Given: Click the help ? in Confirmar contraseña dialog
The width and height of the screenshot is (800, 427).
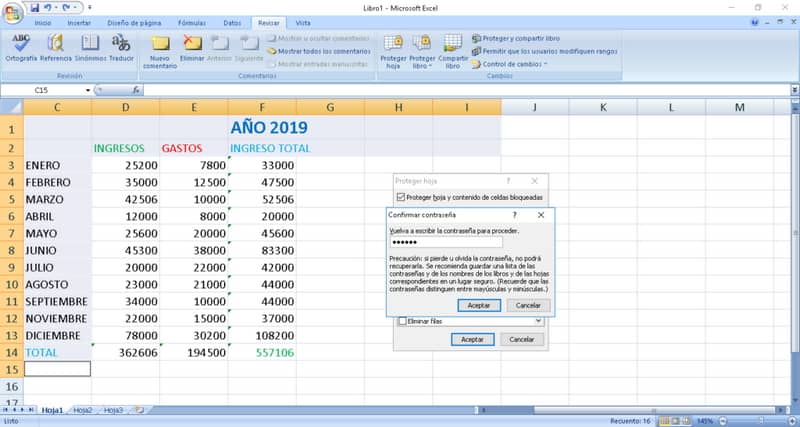Looking at the screenshot, I should tap(514, 215).
